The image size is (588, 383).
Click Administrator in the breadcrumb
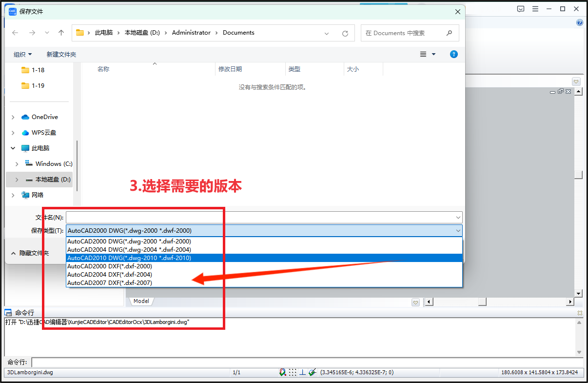191,33
